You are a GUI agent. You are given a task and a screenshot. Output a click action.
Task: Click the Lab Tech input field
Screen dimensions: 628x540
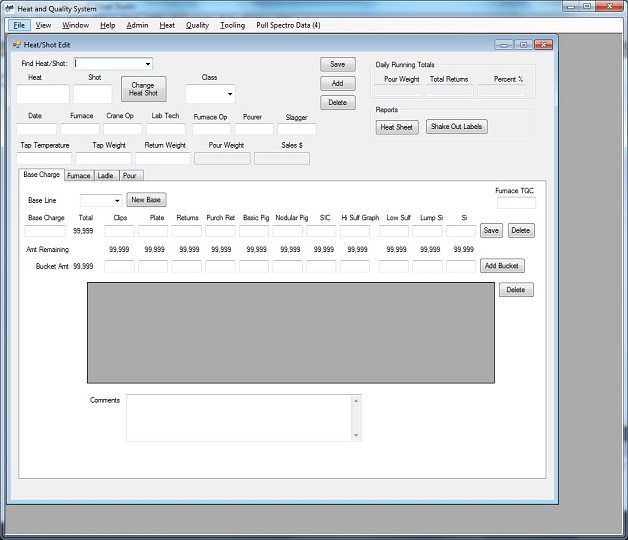pos(166,129)
